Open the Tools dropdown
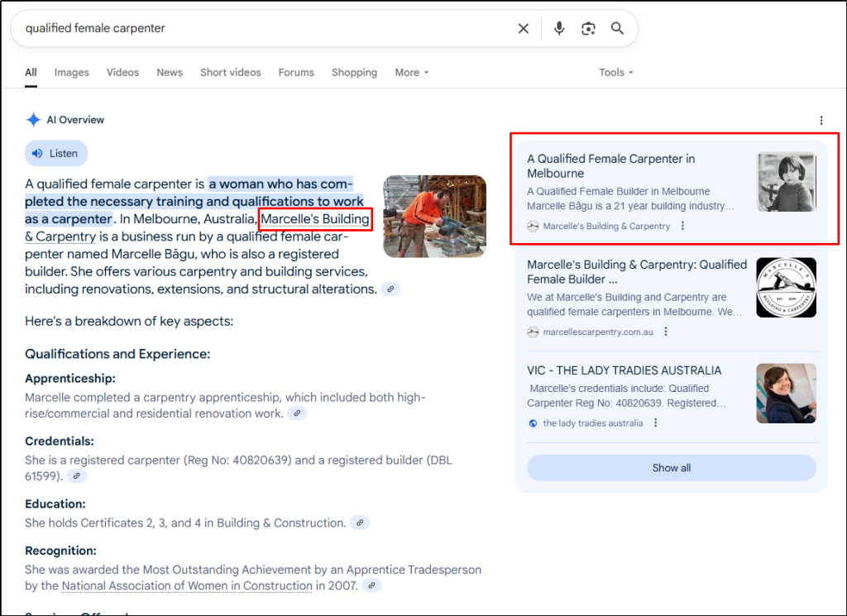847x616 pixels. click(x=615, y=73)
